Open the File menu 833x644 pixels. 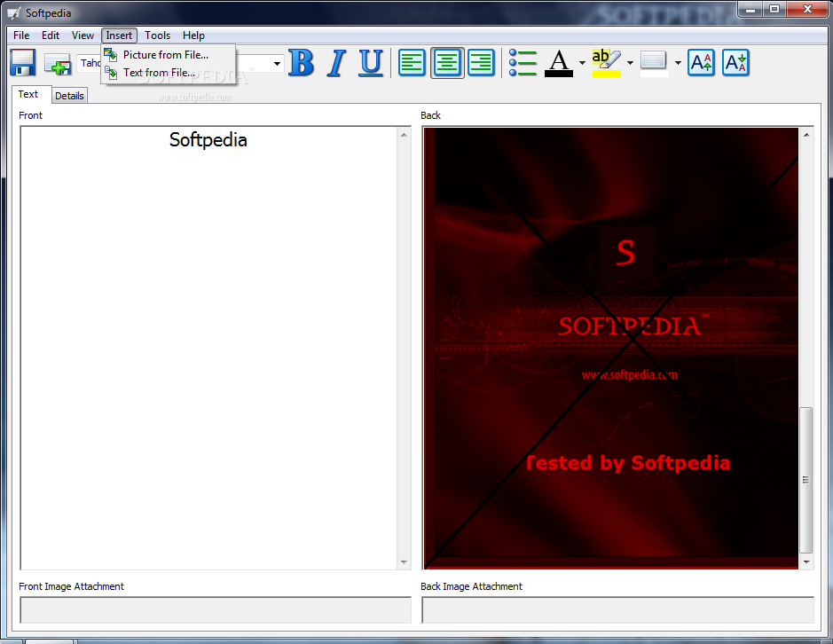coord(21,35)
